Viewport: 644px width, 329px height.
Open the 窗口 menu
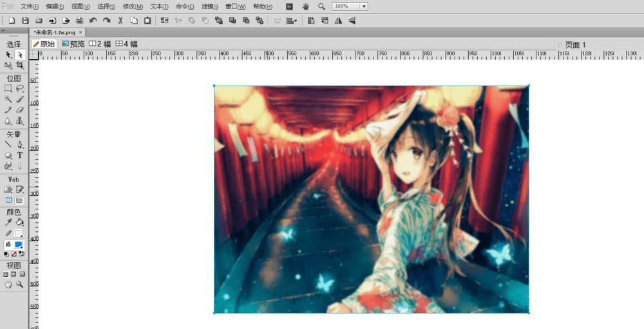[236, 6]
